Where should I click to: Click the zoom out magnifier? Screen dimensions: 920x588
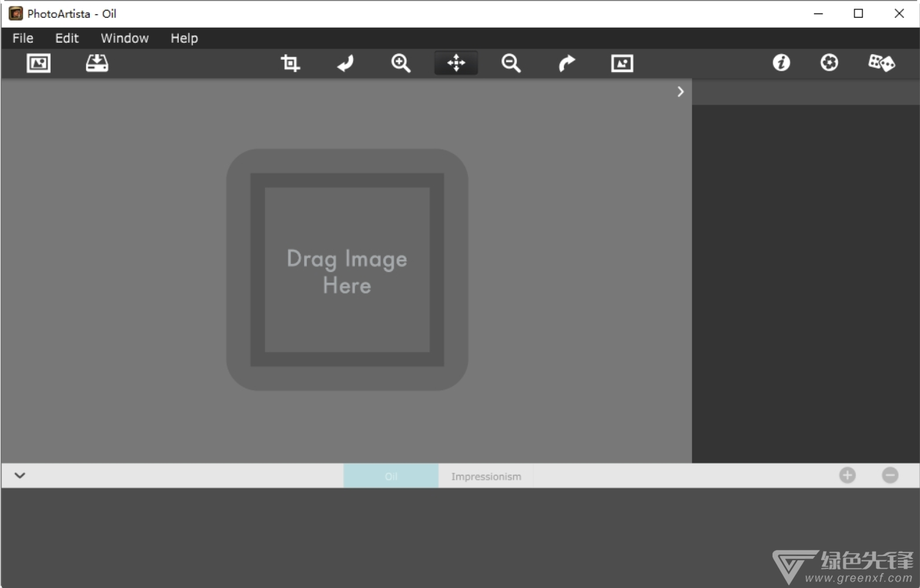tap(511, 63)
